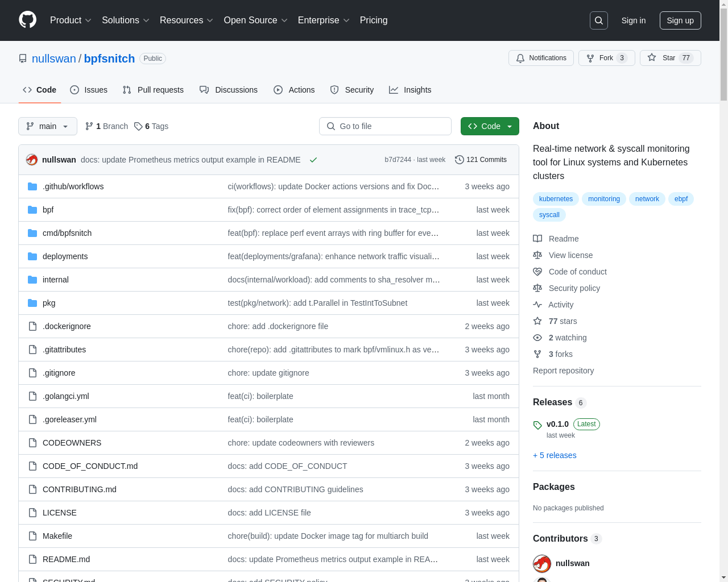Expand the Product menu

click(x=71, y=20)
